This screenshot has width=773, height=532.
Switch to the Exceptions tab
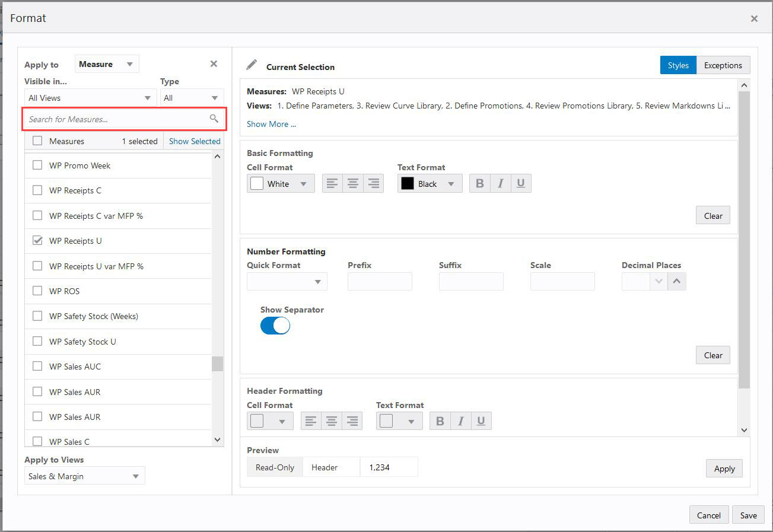click(x=723, y=65)
